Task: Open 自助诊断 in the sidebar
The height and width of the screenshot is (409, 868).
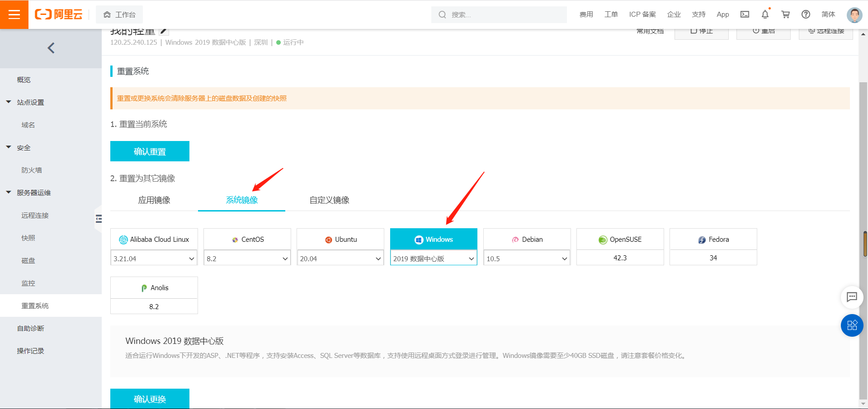Action: (x=31, y=328)
